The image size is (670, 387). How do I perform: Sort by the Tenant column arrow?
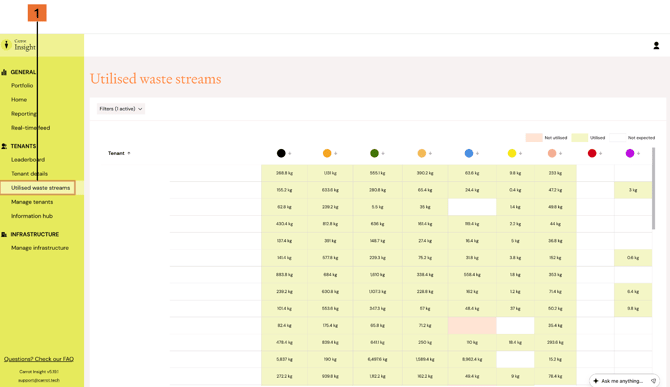point(129,153)
